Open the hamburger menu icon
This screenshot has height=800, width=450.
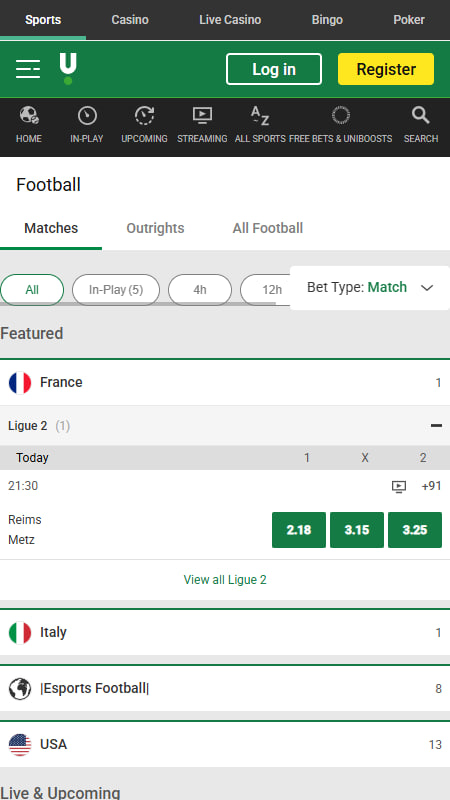(x=28, y=69)
